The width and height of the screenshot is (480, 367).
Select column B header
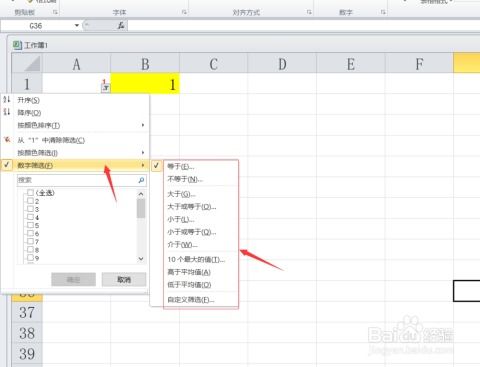(x=145, y=64)
